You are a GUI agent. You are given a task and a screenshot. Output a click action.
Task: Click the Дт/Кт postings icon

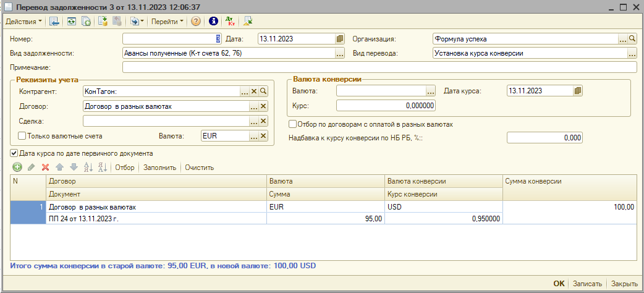pos(231,21)
